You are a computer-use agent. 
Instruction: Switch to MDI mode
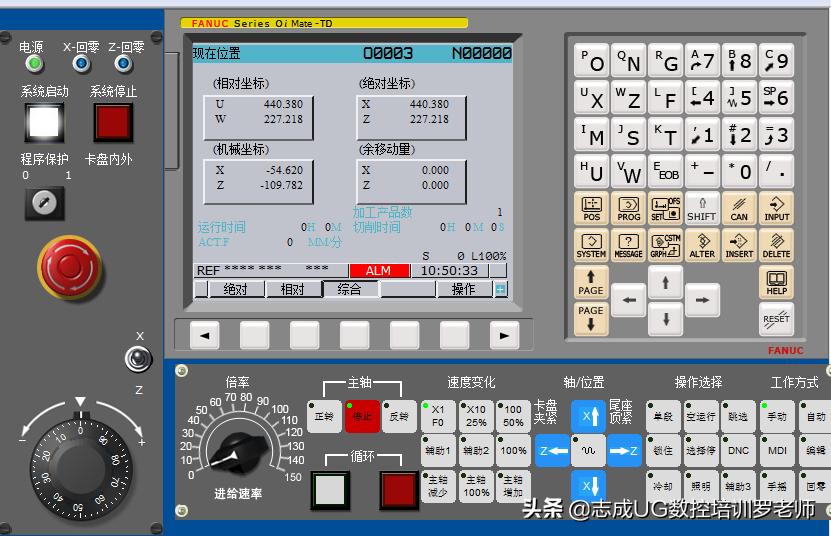777,451
